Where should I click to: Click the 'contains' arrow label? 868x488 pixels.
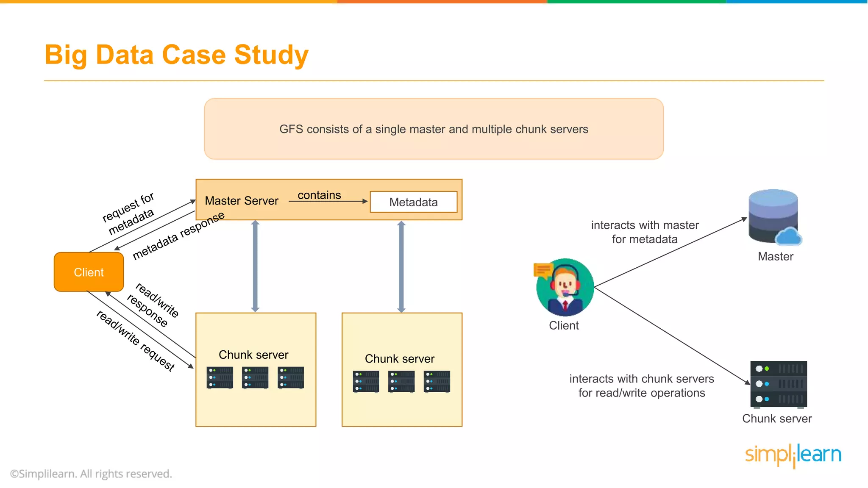319,195
